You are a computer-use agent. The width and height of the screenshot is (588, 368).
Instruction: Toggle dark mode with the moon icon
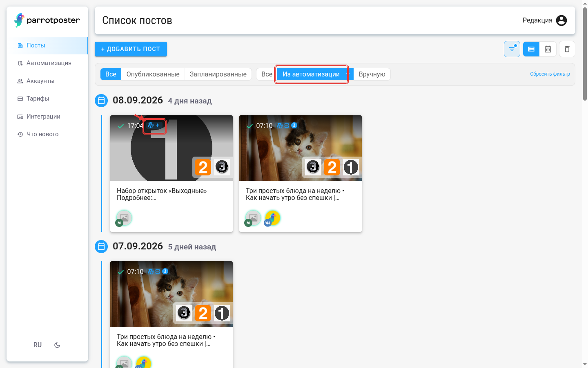(x=57, y=345)
